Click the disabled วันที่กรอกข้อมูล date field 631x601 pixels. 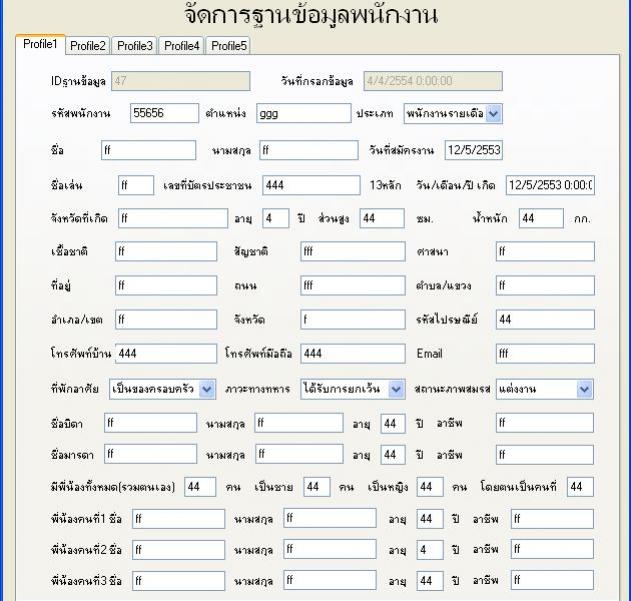[433, 81]
